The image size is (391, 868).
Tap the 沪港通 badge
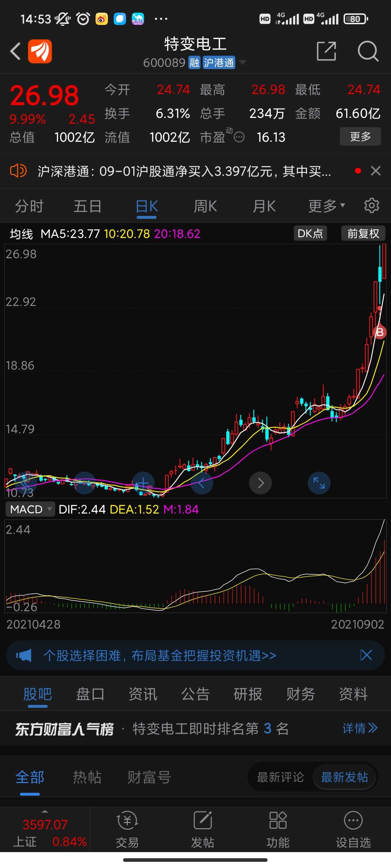(219, 63)
